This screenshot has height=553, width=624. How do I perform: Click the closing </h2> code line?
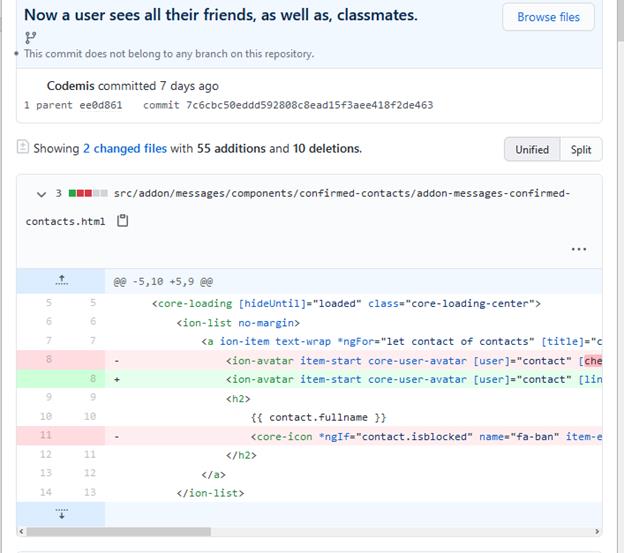coord(241,455)
